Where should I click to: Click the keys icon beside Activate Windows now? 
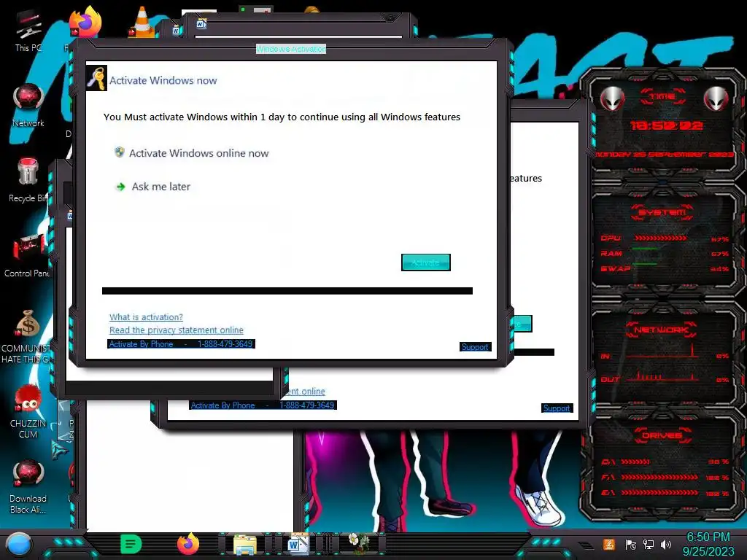96,78
